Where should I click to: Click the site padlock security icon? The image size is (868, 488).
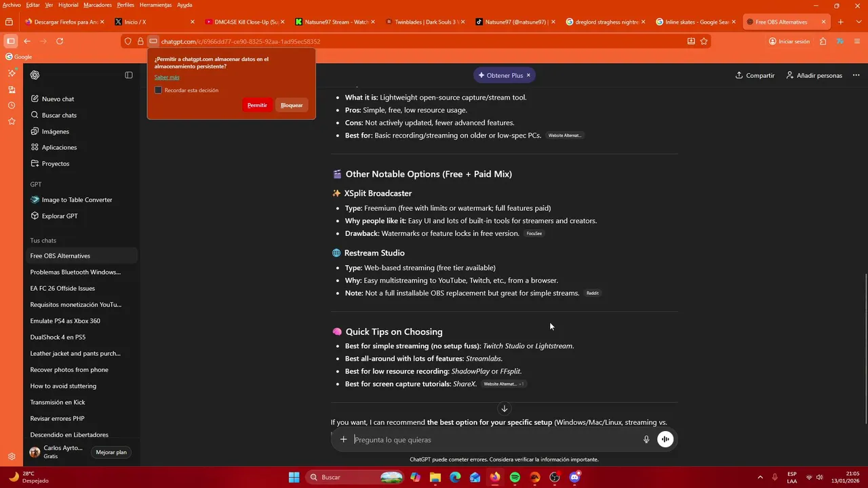click(140, 41)
